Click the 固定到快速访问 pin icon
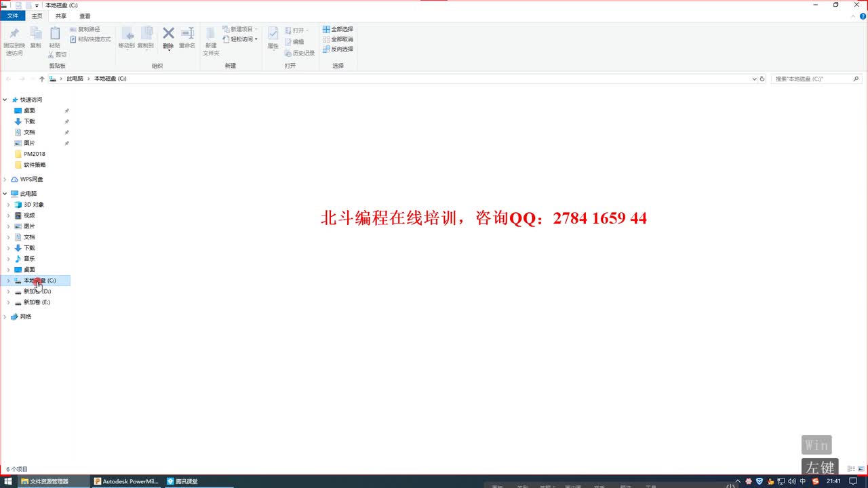The image size is (868, 488). 14,34
